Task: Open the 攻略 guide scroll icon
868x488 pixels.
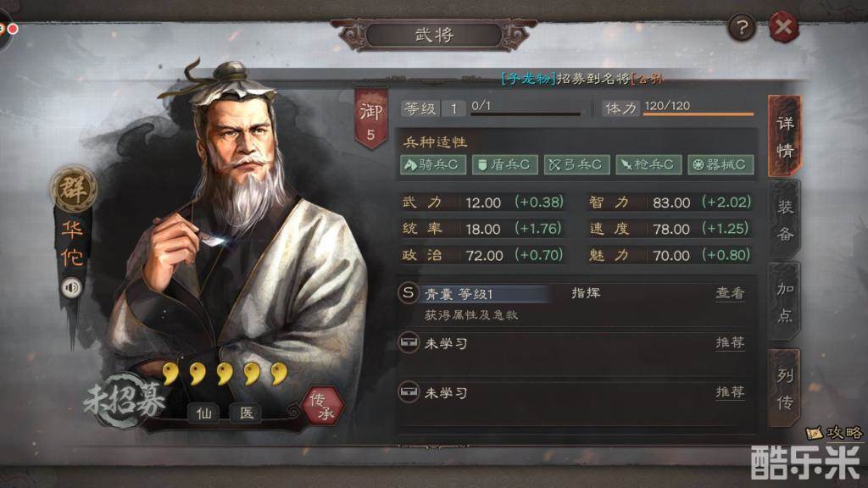Action: pos(814,432)
